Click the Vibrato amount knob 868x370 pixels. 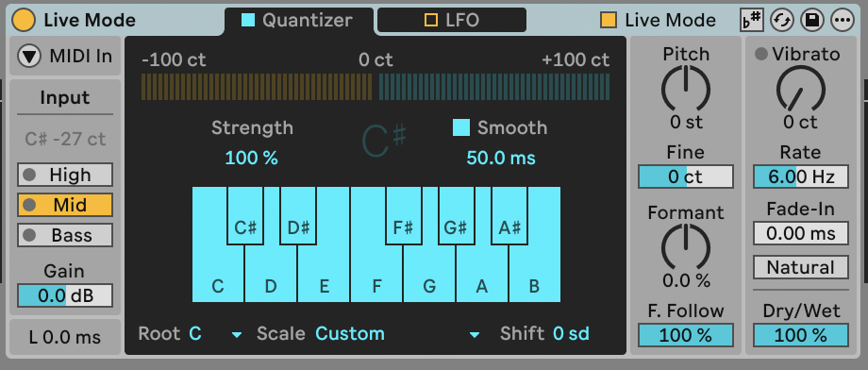point(800,89)
